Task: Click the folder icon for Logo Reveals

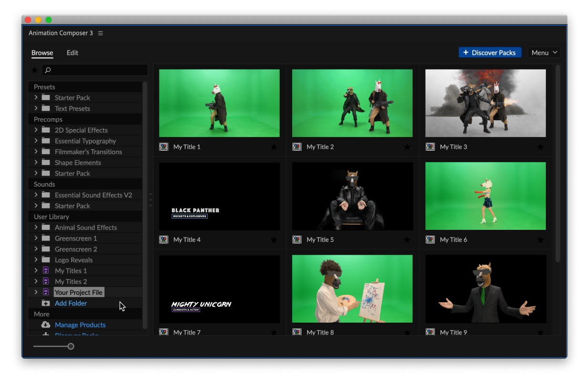Action: (x=46, y=260)
